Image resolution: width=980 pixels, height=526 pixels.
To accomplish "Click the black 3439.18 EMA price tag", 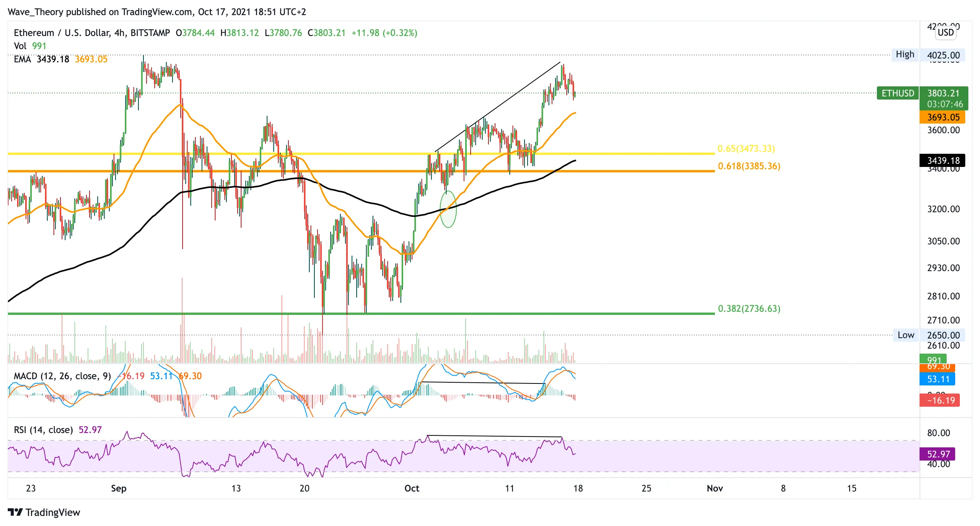I will coord(942,160).
